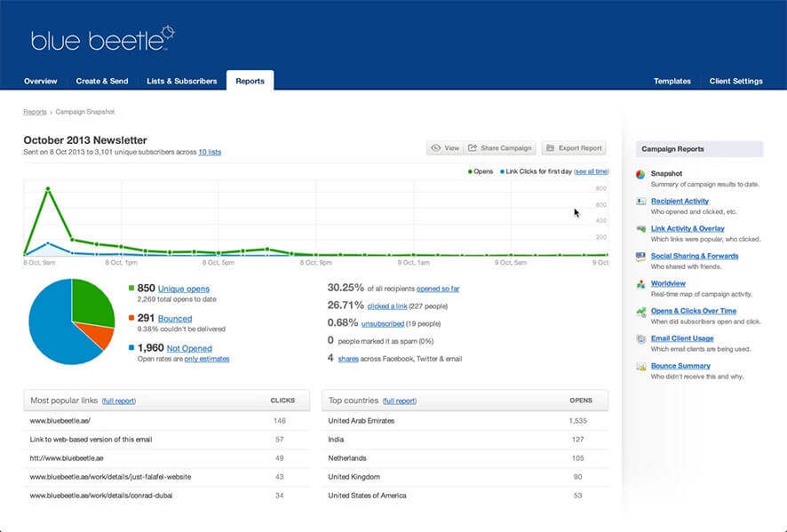Click the peak opens point on graph
787x532 pixels.
click(48, 189)
